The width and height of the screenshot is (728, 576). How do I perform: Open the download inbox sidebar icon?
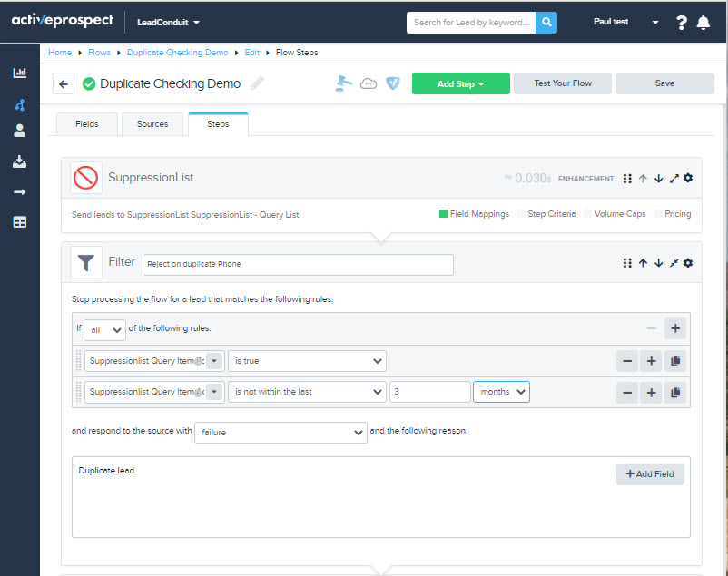point(19,161)
